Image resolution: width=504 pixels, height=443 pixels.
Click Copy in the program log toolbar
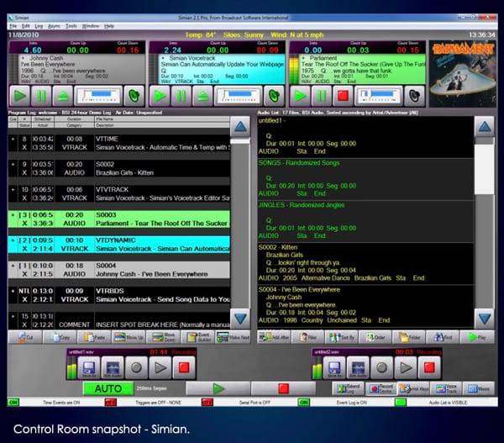60,337
